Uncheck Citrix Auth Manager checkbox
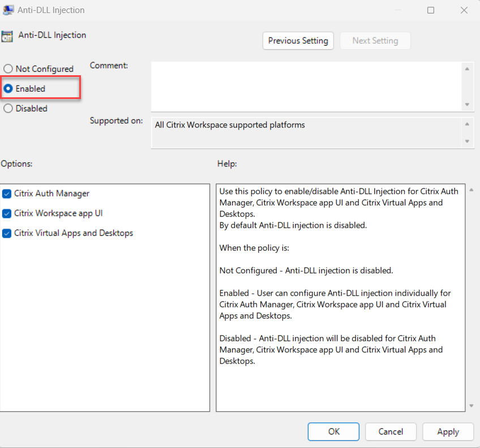 (7, 194)
